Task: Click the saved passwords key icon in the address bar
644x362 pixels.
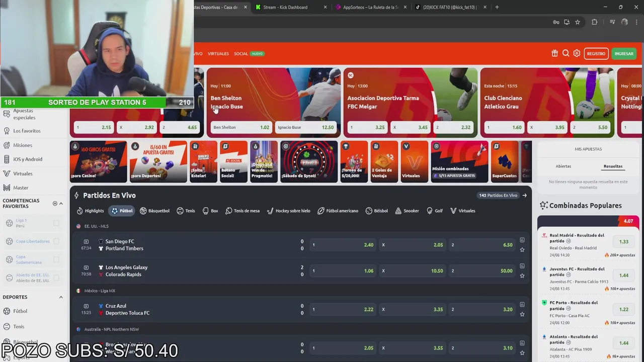Action: (556, 22)
